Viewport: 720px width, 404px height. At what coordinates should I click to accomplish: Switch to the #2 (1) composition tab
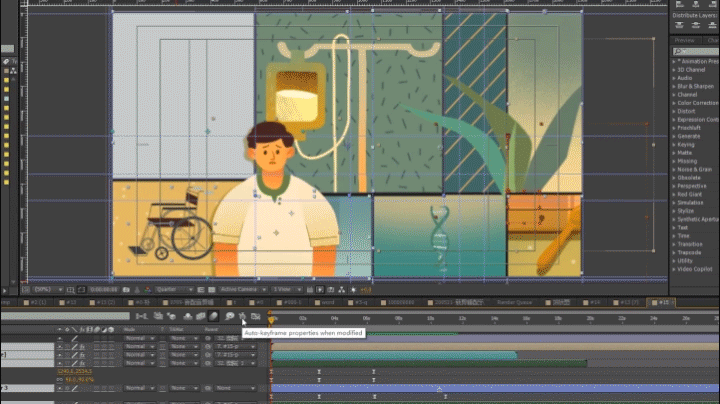click(x=35, y=302)
